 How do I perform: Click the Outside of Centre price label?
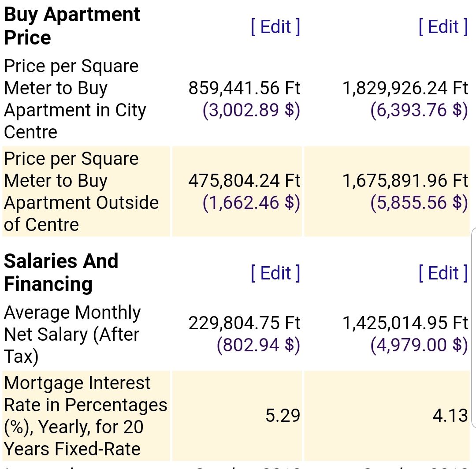81,192
